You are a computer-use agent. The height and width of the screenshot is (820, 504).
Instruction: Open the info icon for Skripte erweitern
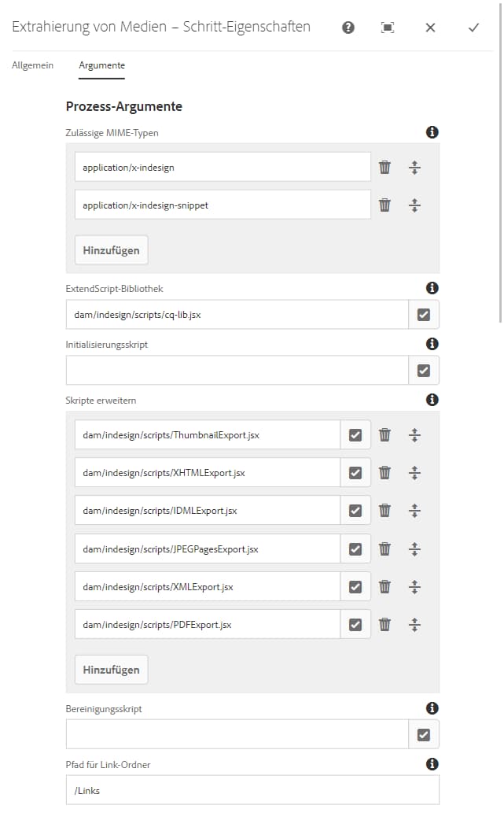tap(432, 400)
